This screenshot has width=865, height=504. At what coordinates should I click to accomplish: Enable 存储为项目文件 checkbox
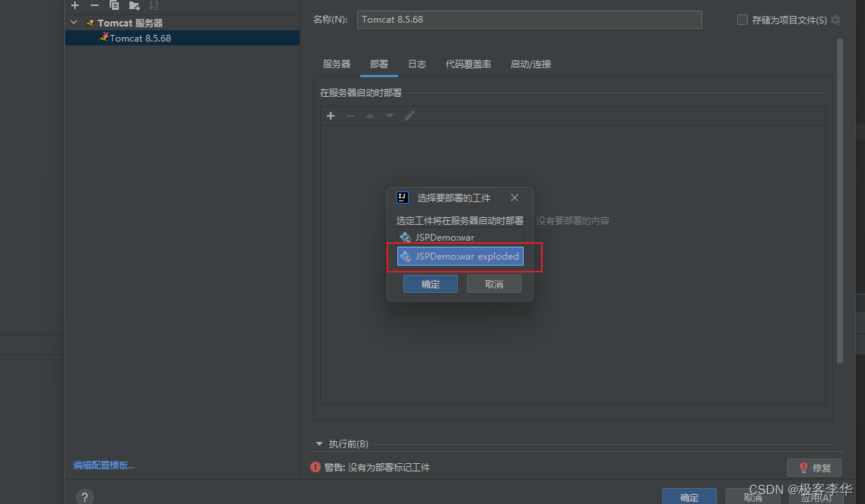pyautogui.click(x=742, y=20)
